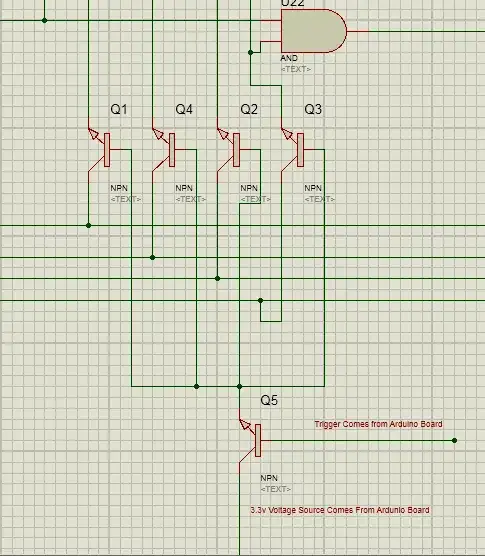
Task: Click the Q4 reference label
Action: 184,109
